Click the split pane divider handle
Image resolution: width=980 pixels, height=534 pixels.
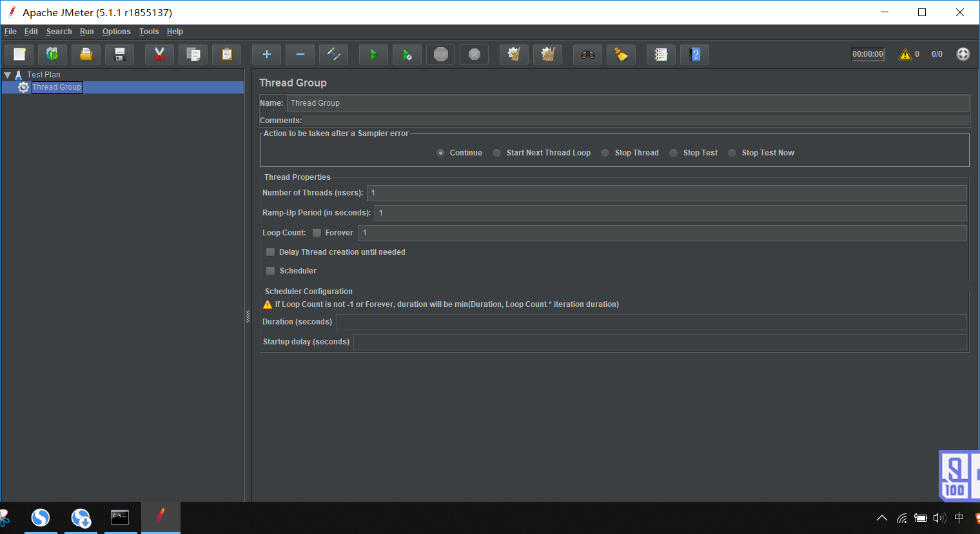[248, 317]
